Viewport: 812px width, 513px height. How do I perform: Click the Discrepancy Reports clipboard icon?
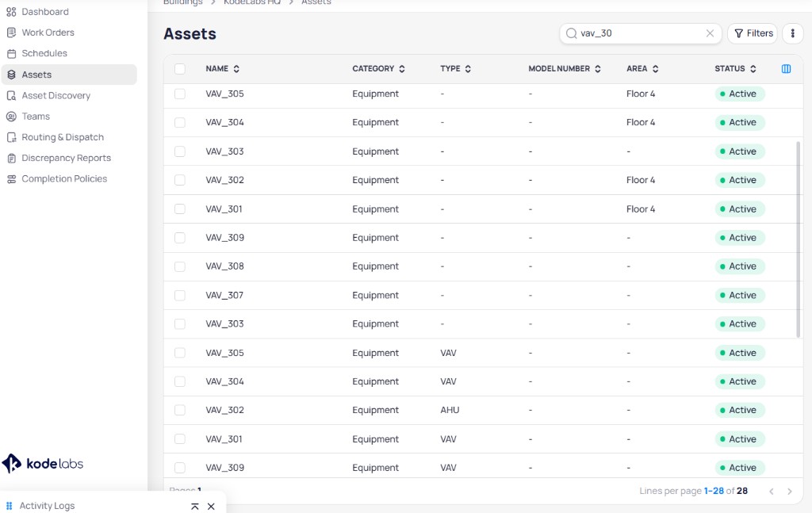[11, 158]
